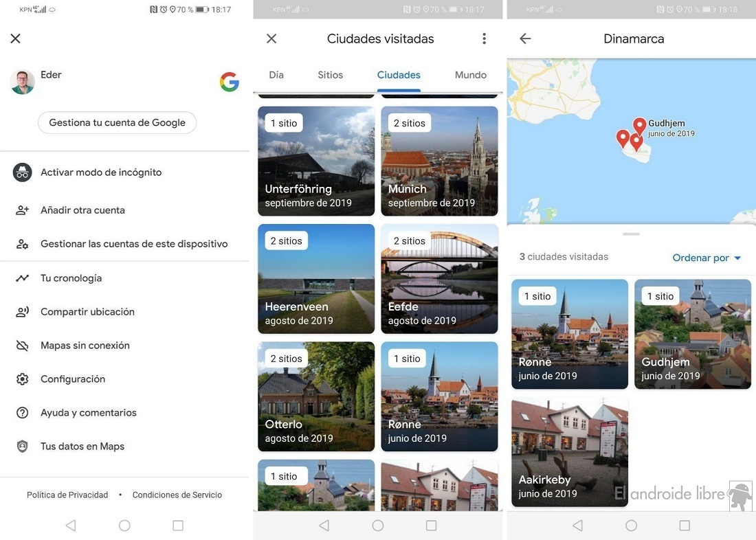The height and width of the screenshot is (540, 756).
Task: Open Mapas sin conexión icon
Action: click(22, 345)
